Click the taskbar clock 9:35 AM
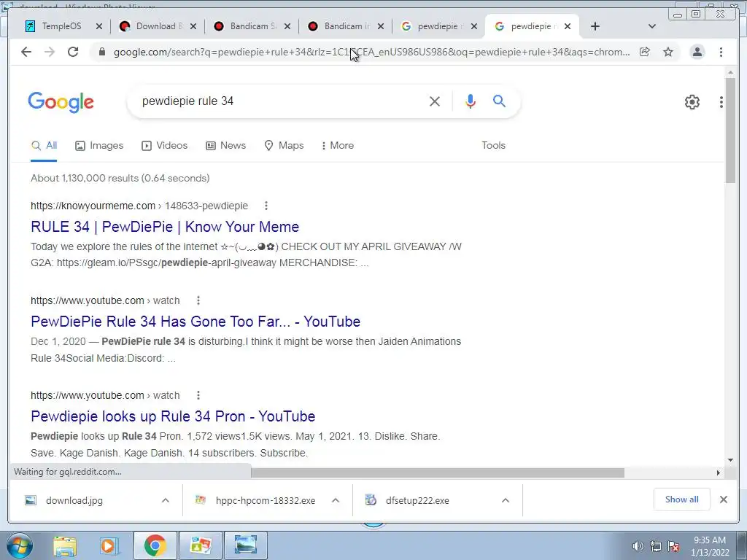 709,540
